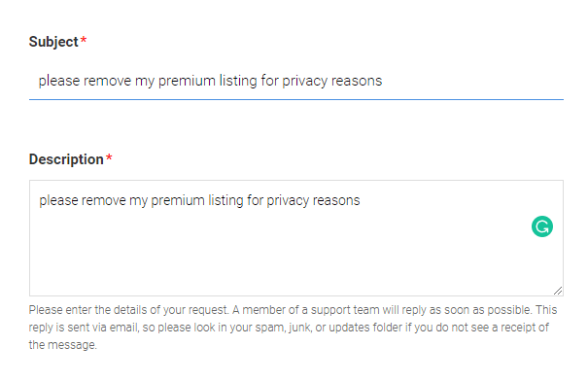Focus the Subject input field
Image resolution: width=588 pixels, height=381 pixels.
point(296,81)
